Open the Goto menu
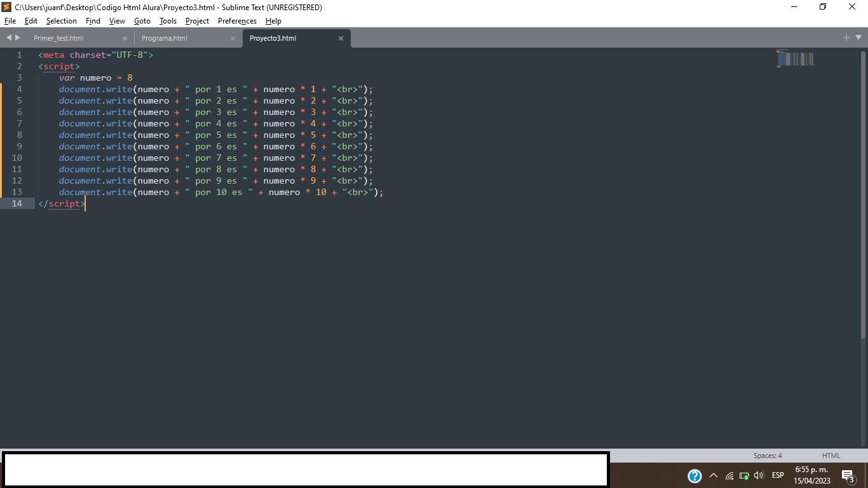The height and width of the screenshot is (488, 868). (142, 21)
